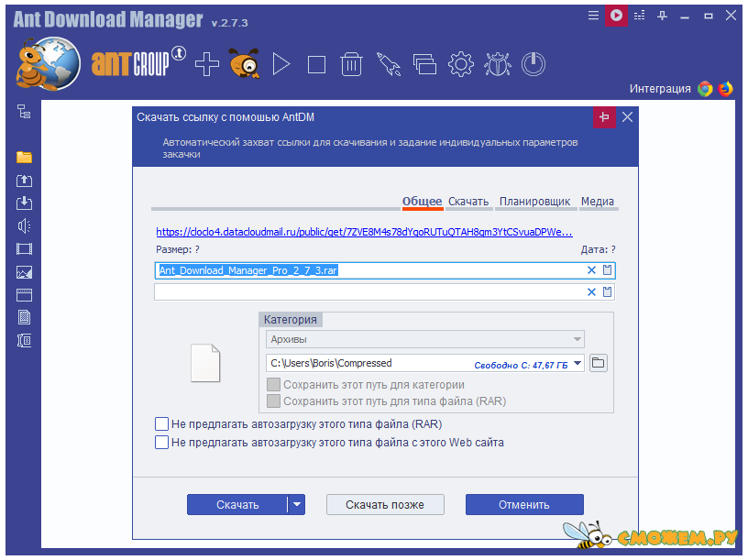Toggle the category tree icon in sidebar

24,111
